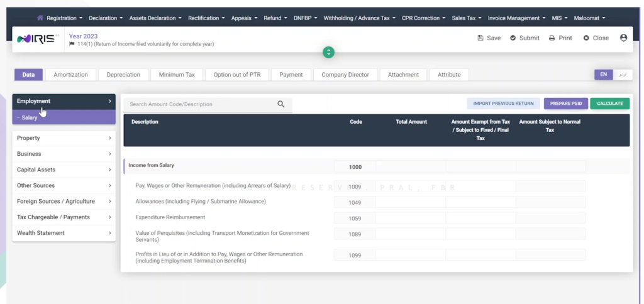
Task: Click the Save disk icon
Action: pos(480,38)
